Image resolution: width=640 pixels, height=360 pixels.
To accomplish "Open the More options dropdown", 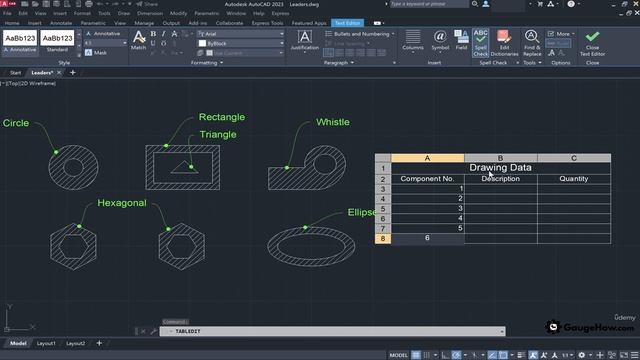I will click(x=561, y=34).
